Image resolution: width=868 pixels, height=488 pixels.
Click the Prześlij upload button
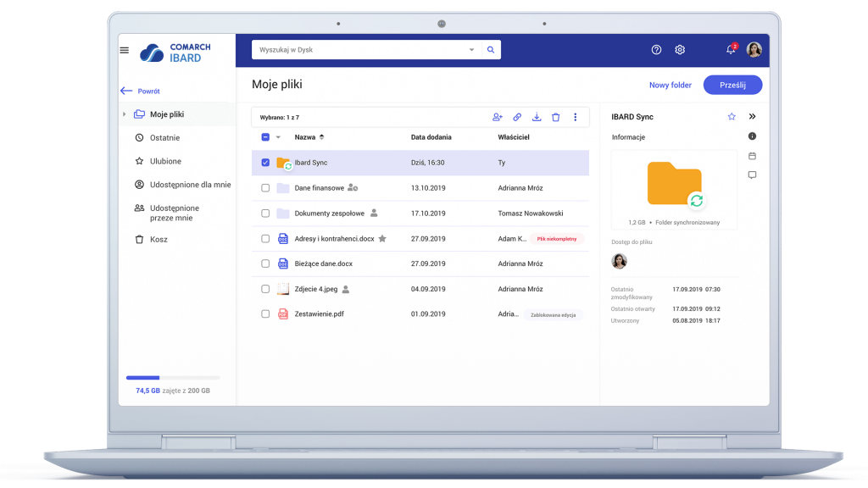(x=732, y=86)
